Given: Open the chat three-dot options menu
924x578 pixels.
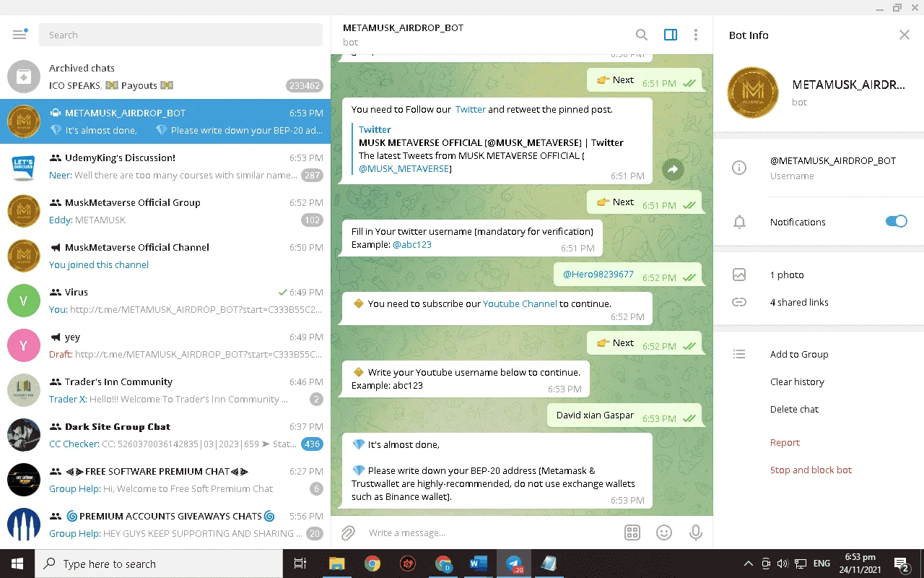Looking at the screenshot, I should pyautogui.click(x=696, y=35).
